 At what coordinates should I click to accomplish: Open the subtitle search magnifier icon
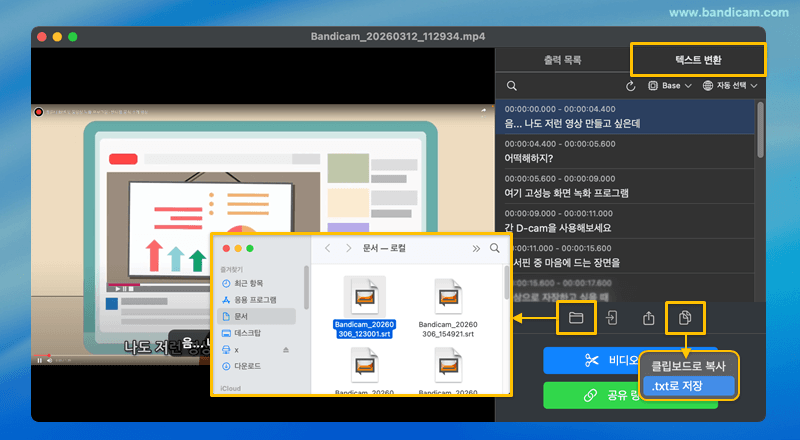pyautogui.click(x=512, y=86)
